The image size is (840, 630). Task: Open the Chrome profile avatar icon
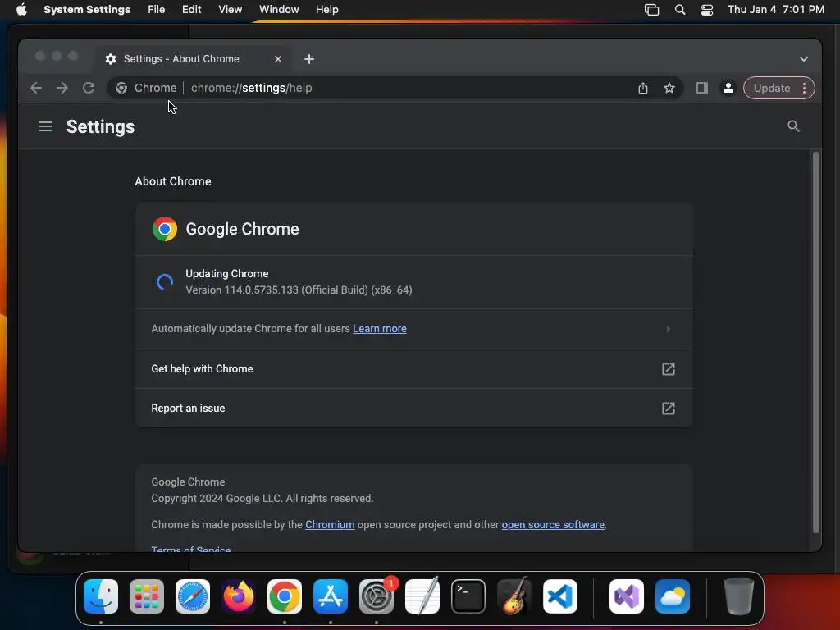(x=728, y=88)
